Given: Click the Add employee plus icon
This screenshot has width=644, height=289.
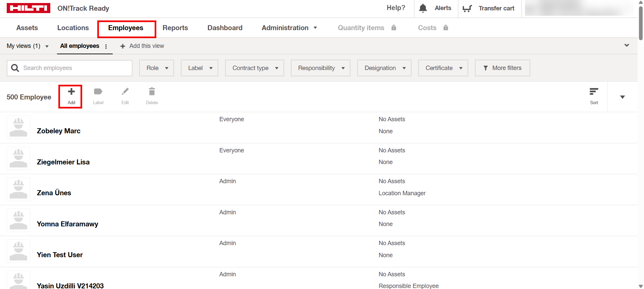Looking at the screenshot, I should (71, 92).
